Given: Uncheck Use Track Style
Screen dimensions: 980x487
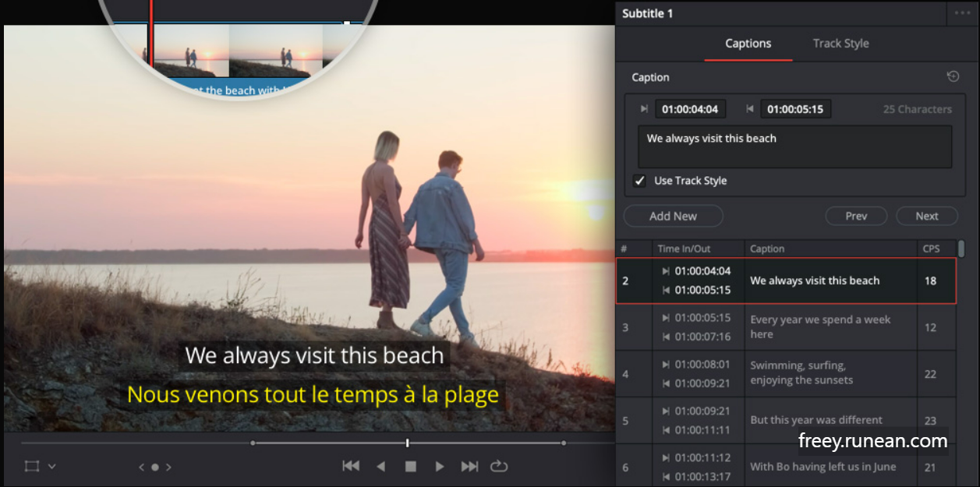Looking at the screenshot, I should coord(639,180).
